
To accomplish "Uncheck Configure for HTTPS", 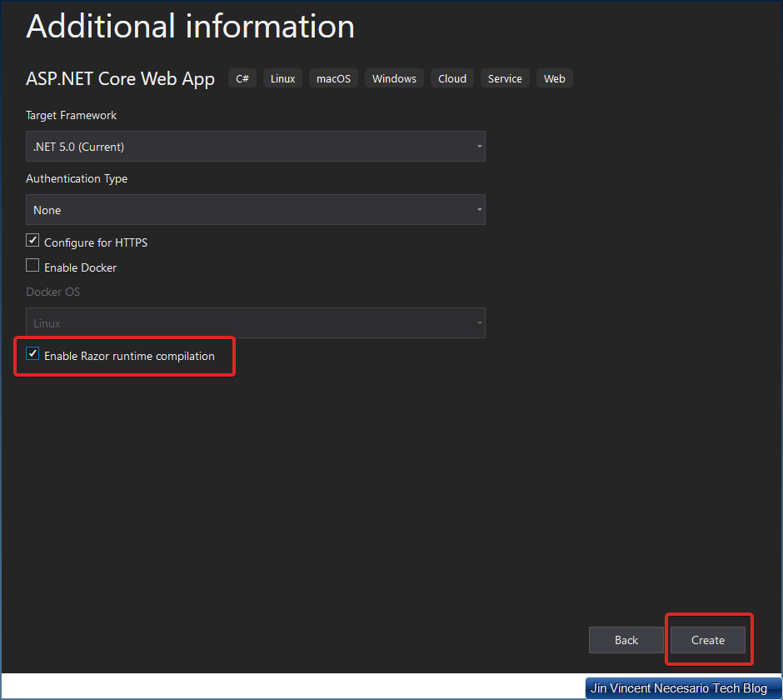I will 32,241.
